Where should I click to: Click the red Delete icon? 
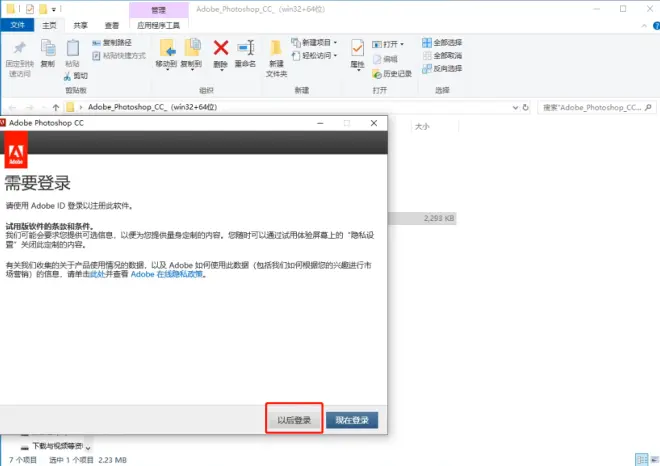pyautogui.click(x=221, y=48)
